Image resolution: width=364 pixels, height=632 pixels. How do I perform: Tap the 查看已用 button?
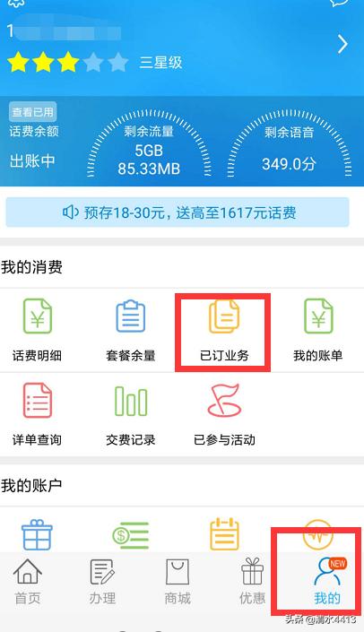[32, 112]
